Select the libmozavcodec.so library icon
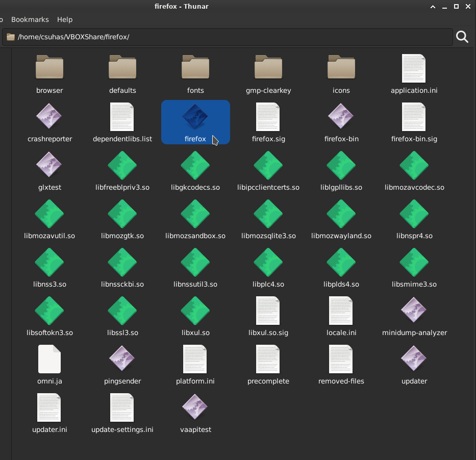The width and height of the screenshot is (476, 460). pyautogui.click(x=414, y=165)
